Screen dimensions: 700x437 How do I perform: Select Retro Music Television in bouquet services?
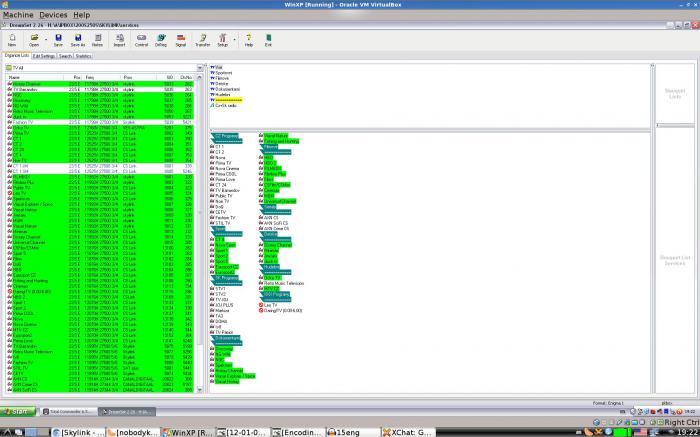[x=284, y=283]
